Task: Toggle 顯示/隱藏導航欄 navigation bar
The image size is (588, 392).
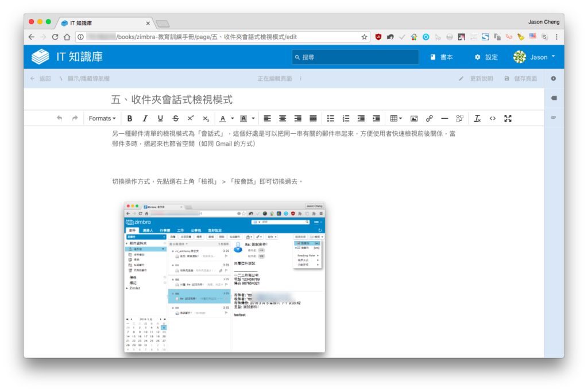Action: [x=84, y=79]
